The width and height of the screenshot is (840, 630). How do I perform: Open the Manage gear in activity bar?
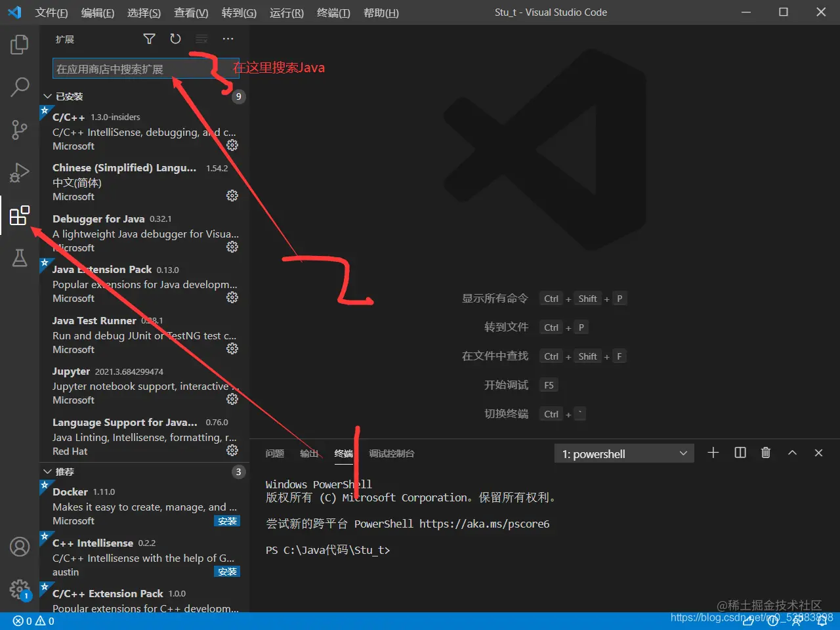[20, 589]
